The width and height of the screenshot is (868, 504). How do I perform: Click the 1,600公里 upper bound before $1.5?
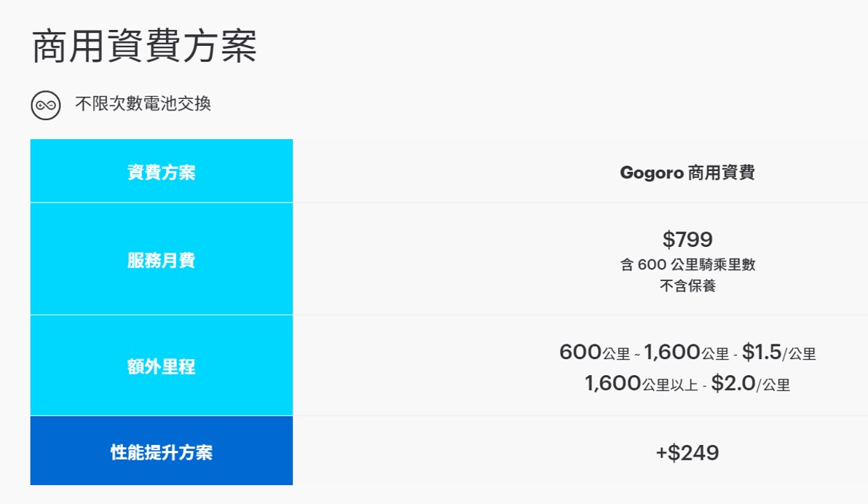point(686,353)
